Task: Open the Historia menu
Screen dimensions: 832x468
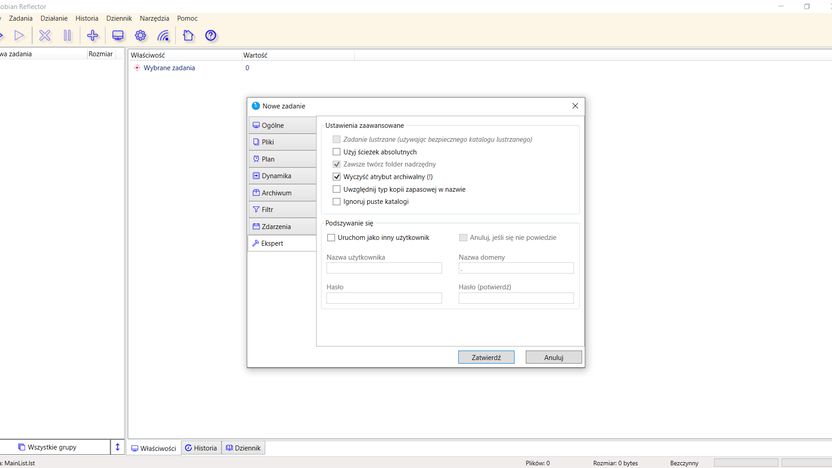Action: pyautogui.click(x=86, y=18)
